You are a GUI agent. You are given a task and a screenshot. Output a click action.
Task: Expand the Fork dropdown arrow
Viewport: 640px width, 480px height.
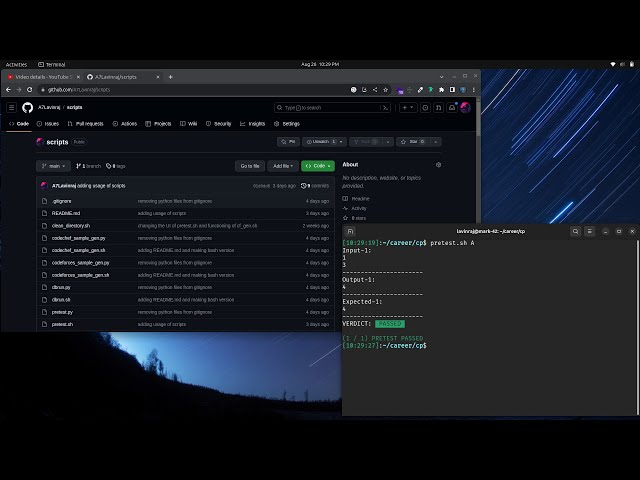point(388,142)
